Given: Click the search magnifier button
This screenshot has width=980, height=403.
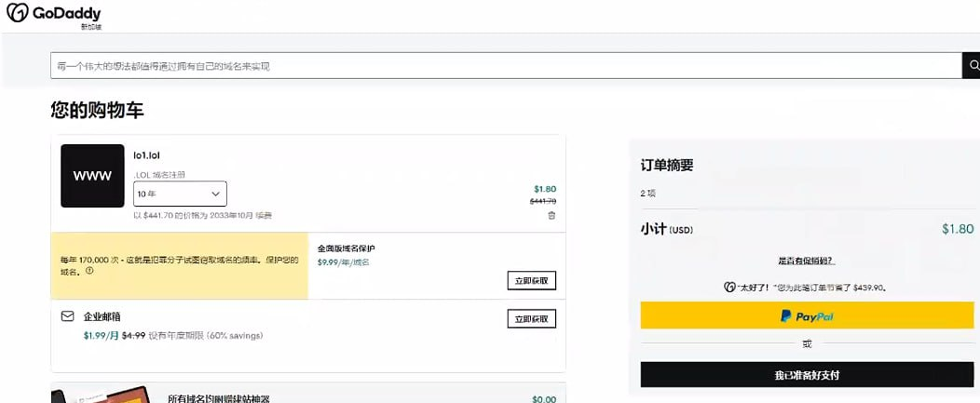Looking at the screenshot, I should tap(973, 65).
